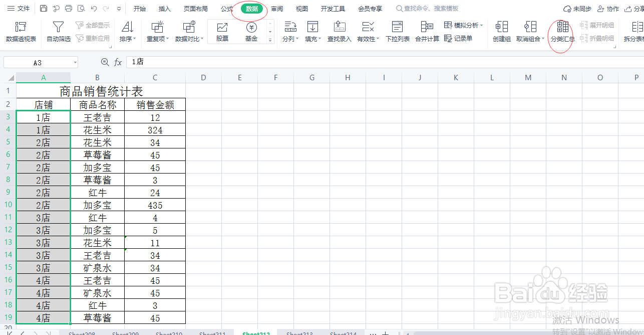Switch to the 开发工具 (Developer) tab
Viewport: 644px width, 335px height.
[333, 9]
